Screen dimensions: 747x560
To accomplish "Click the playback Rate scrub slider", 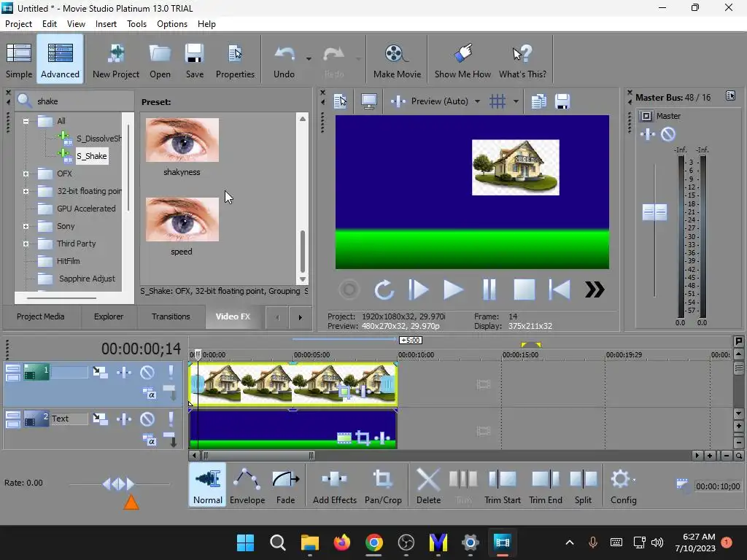I will (x=119, y=484).
